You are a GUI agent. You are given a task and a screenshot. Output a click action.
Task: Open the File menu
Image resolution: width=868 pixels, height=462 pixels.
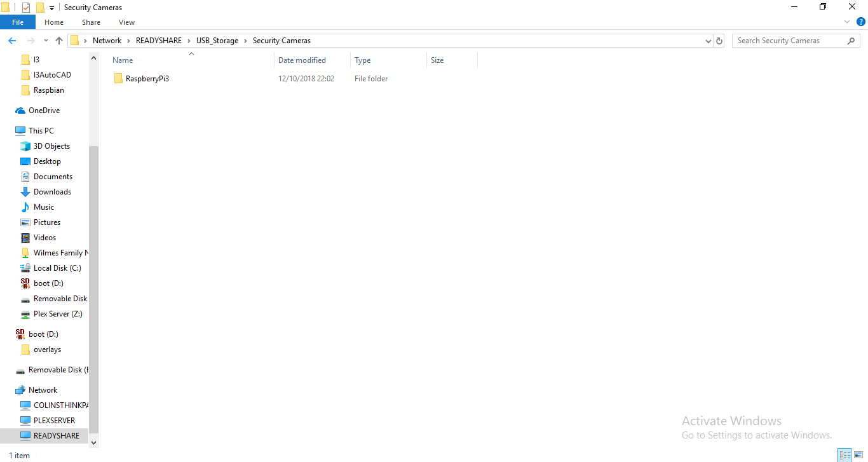(18, 22)
